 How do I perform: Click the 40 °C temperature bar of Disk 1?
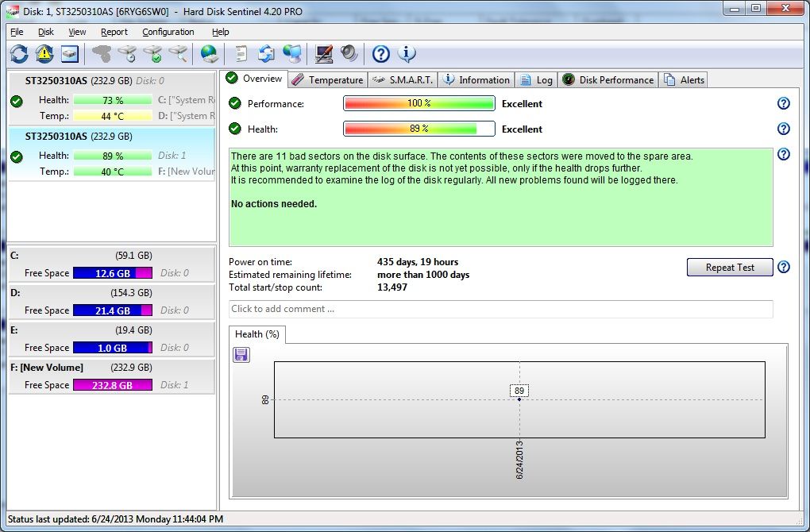pyautogui.click(x=113, y=172)
